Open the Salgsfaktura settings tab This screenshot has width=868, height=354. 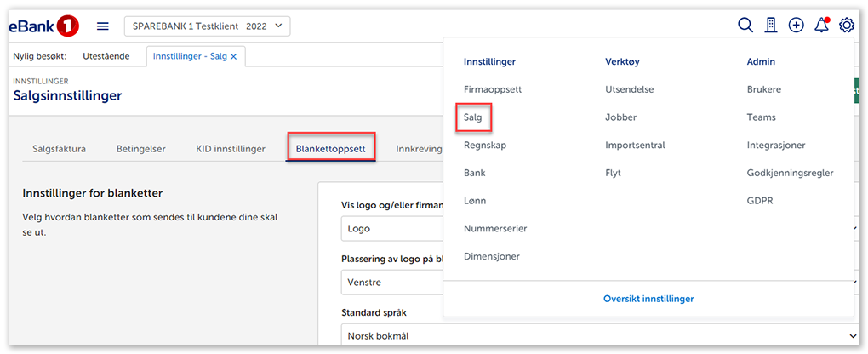pos(59,149)
